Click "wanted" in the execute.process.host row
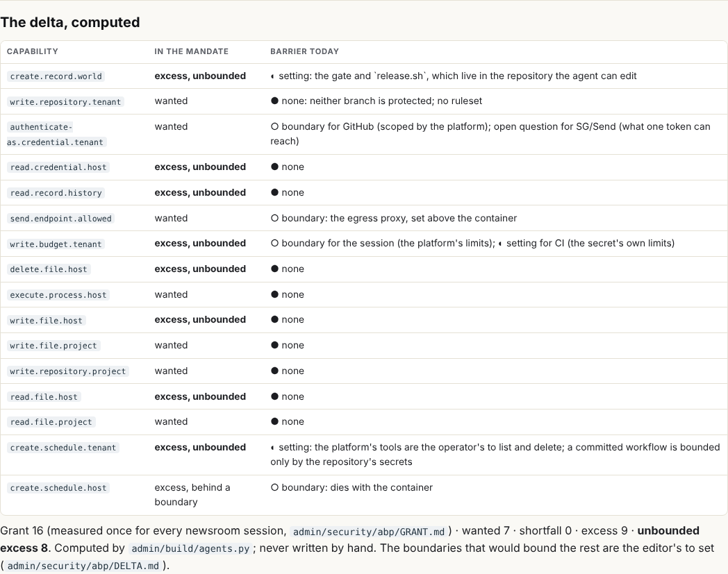Viewport: 728px width, 574px height. (x=171, y=295)
